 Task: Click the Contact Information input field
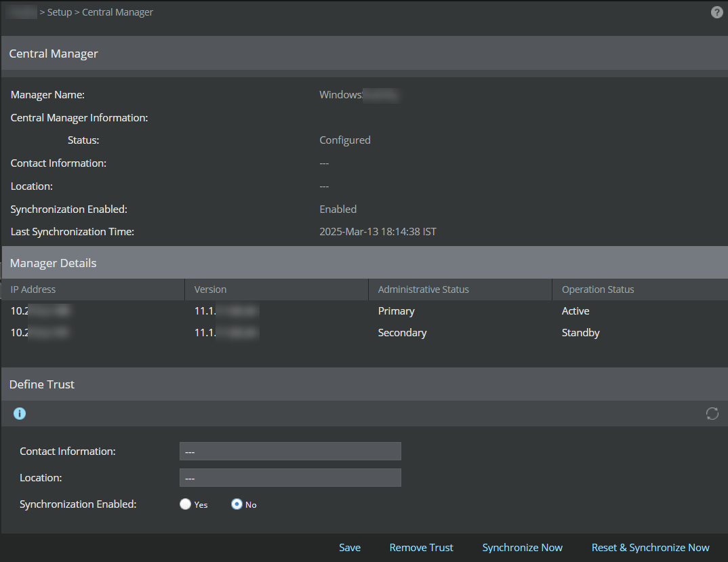(x=290, y=451)
